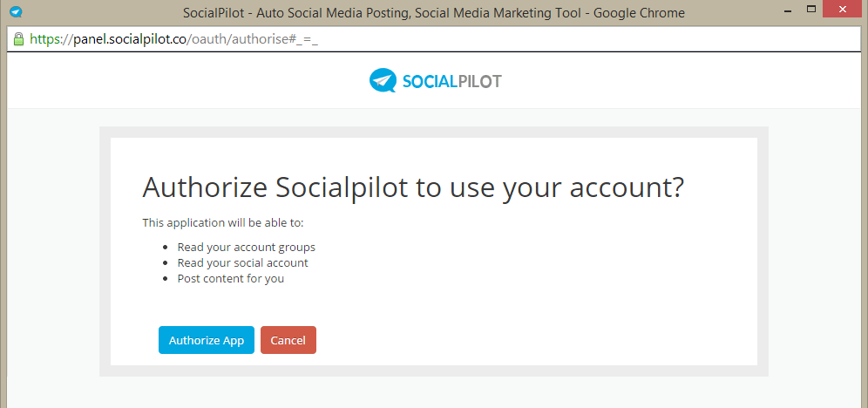Screen dimensions: 868x408
Task: Maximize the Chrome popup window
Action: pos(811,9)
